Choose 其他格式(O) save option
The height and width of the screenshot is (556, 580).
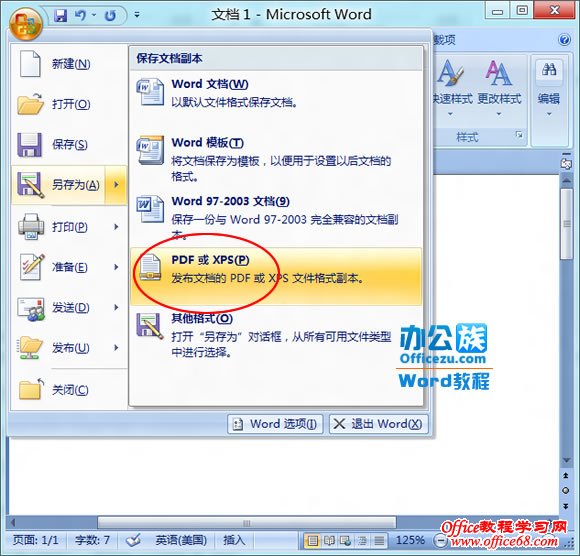point(276,336)
